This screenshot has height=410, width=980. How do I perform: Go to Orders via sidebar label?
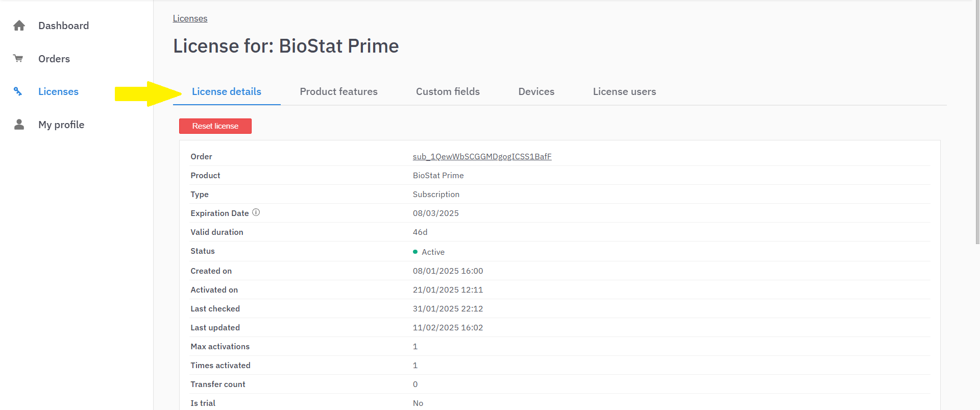tap(54, 59)
